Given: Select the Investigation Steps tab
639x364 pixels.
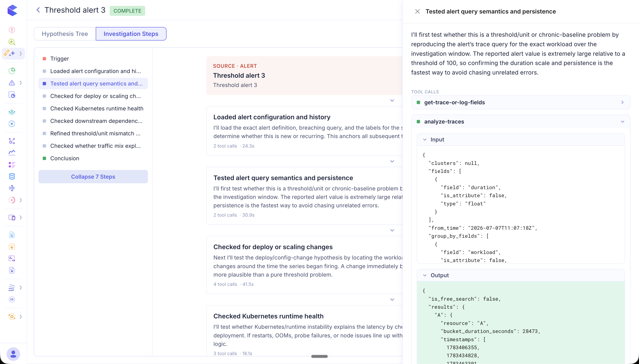Looking at the screenshot, I should pos(131,34).
